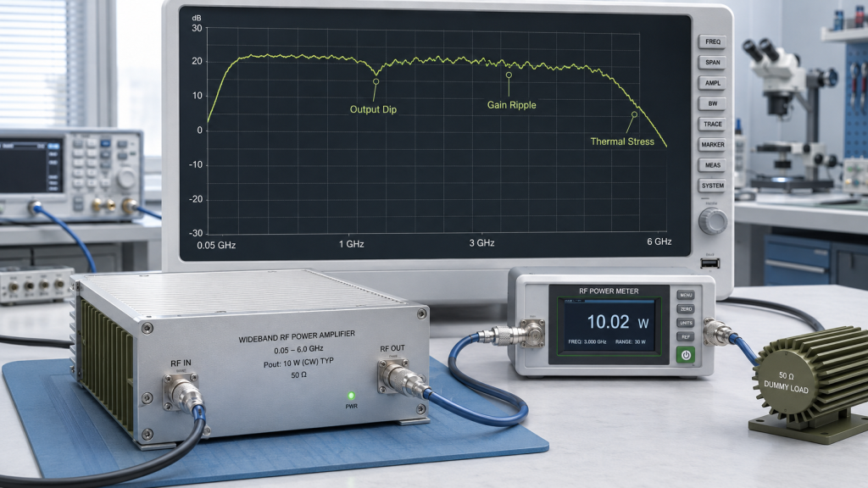
Task: Click the 'Pout: 10 W (CW) TYP' text
Action: pyautogui.click(x=298, y=363)
